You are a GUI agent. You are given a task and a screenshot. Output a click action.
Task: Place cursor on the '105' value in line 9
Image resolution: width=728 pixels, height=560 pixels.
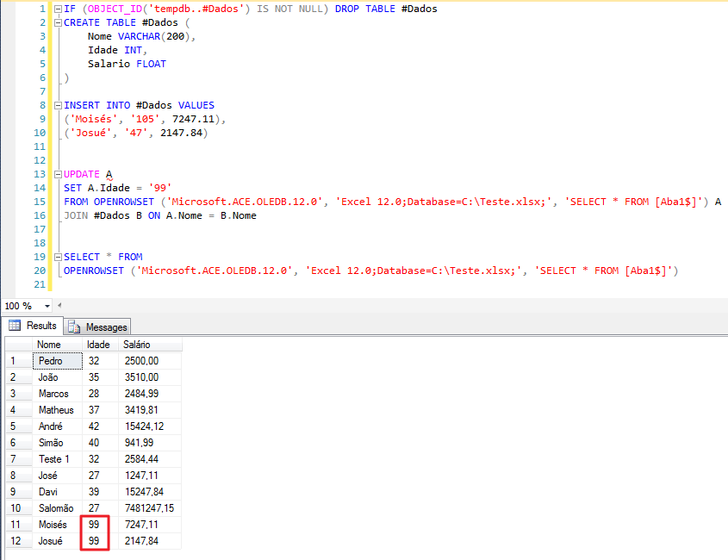tap(145, 120)
